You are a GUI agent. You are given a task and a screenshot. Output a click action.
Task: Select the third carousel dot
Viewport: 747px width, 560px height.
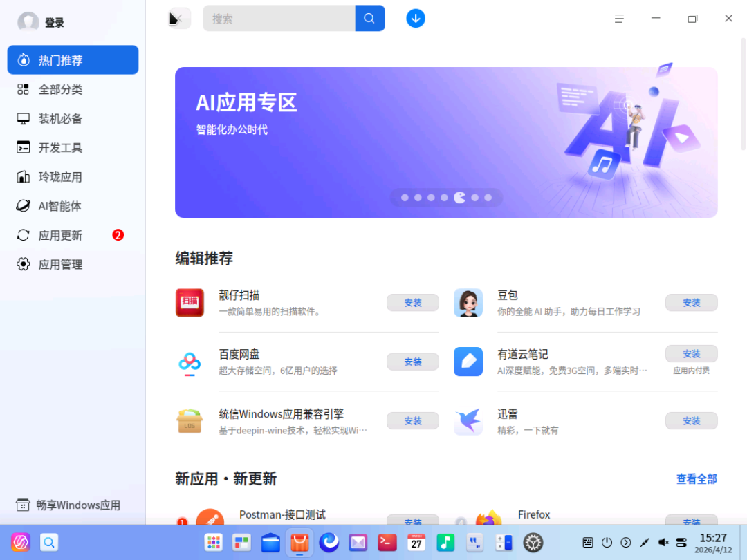431,198
